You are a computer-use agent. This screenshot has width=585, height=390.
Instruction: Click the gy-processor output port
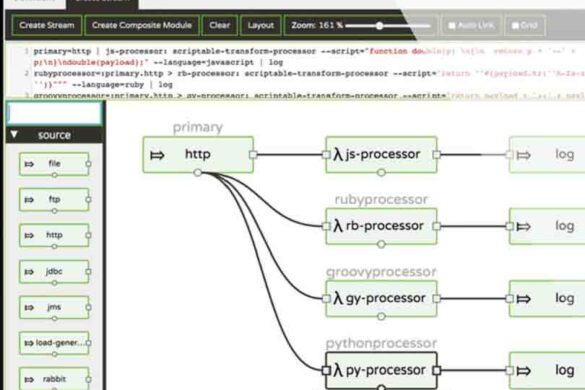(437, 299)
